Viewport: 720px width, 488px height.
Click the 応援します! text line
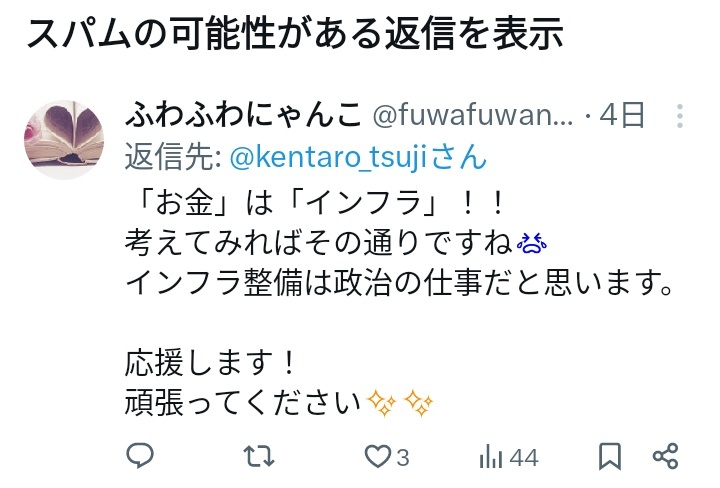click(209, 362)
